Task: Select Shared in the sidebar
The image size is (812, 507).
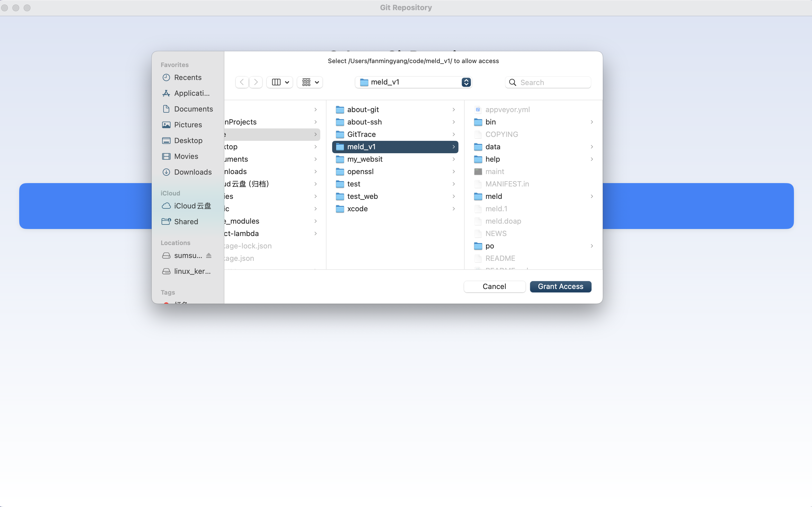Action: point(186,222)
